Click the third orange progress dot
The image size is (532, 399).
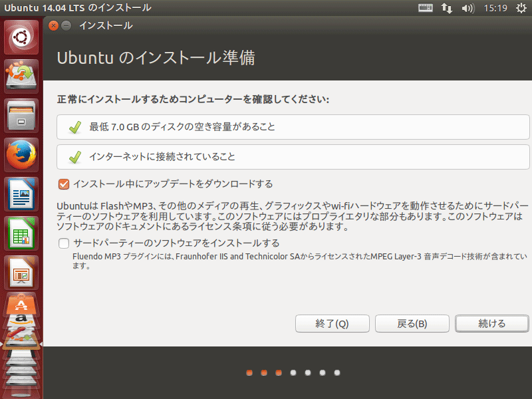click(279, 373)
